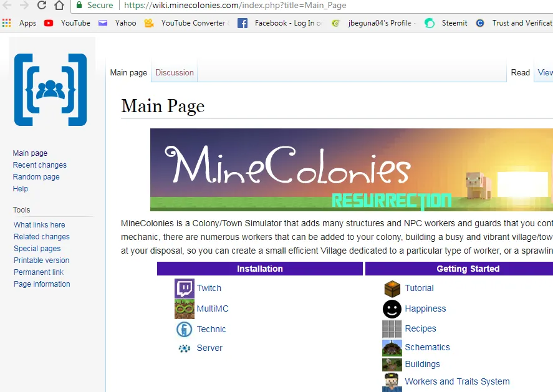
Task: Open the Recipes text link
Action: (x=420, y=328)
